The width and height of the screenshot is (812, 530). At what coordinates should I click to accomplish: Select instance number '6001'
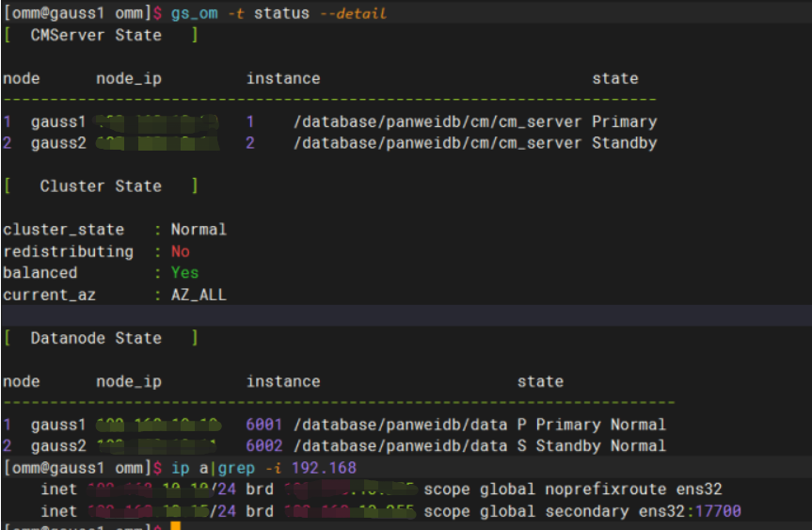point(264,425)
